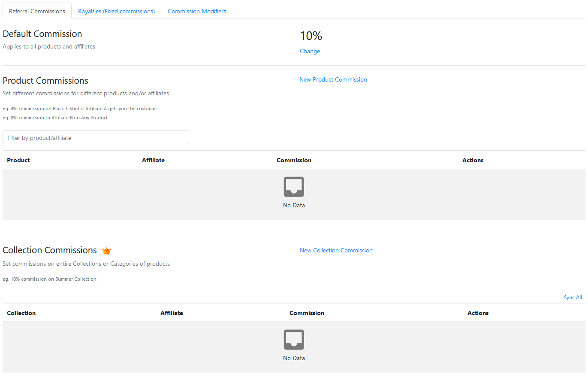
Task: Click the Actions header in Collection Commissions table
Action: point(478,313)
